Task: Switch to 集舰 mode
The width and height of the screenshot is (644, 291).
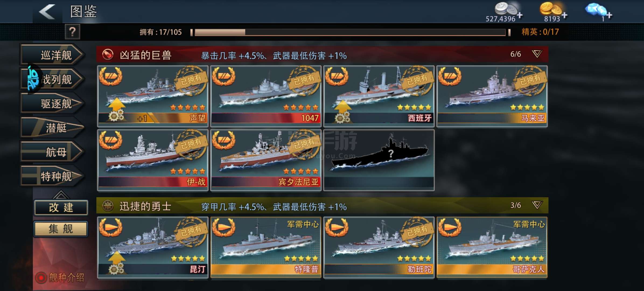Action: pyautogui.click(x=61, y=229)
